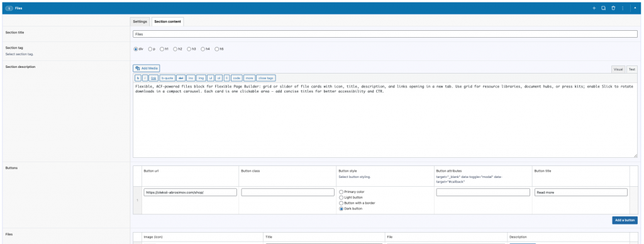Click the code quicktag button
This screenshot has height=244, width=644.
click(236, 77)
